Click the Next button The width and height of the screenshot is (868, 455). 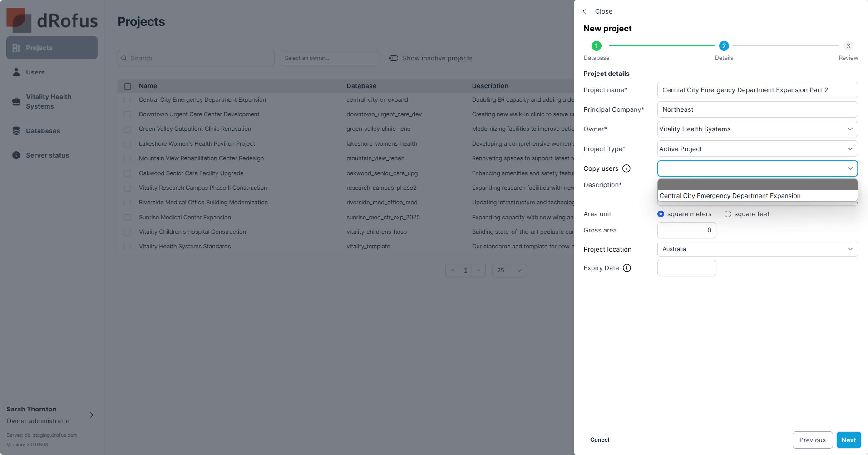click(x=848, y=440)
